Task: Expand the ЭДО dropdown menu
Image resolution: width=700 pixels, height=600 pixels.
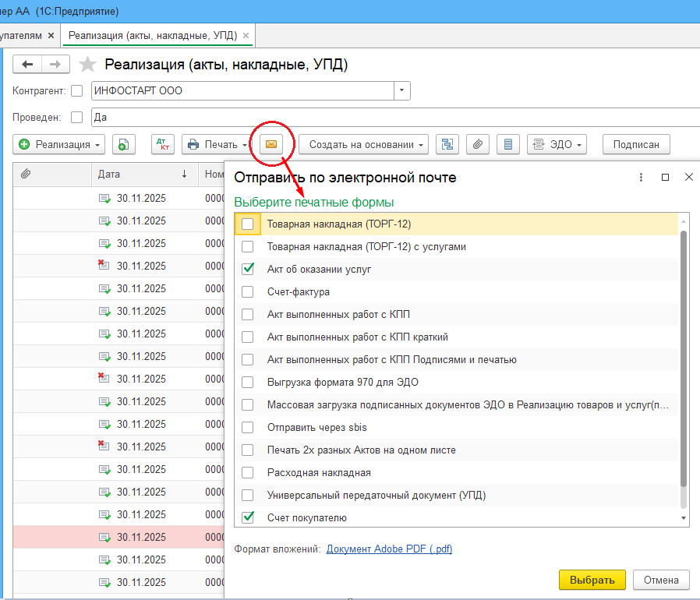Action: point(557,144)
